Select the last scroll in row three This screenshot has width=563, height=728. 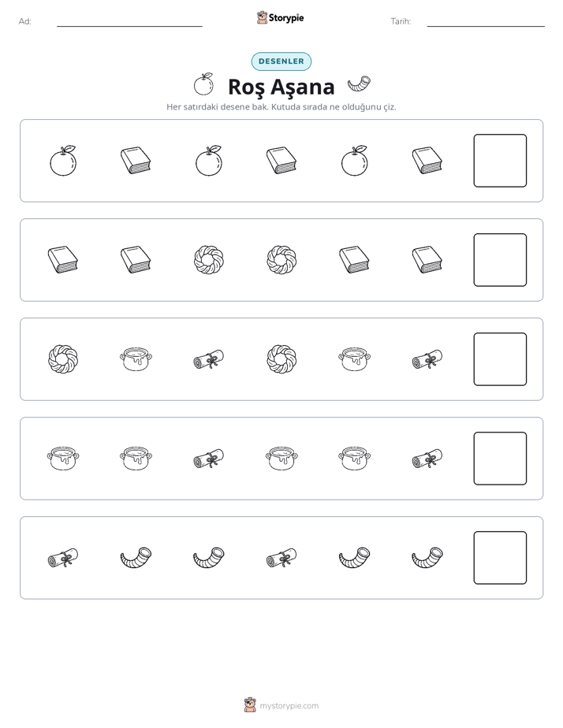[x=427, y=359]
